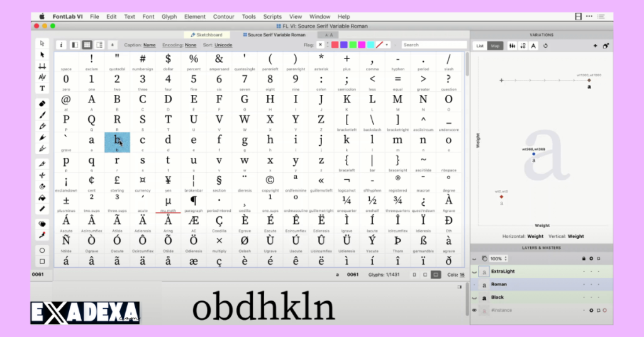Select the 'ampersand' glyph cell
Image resolution: width=644 pixels, height=337 pixels.
coord(219,62)
